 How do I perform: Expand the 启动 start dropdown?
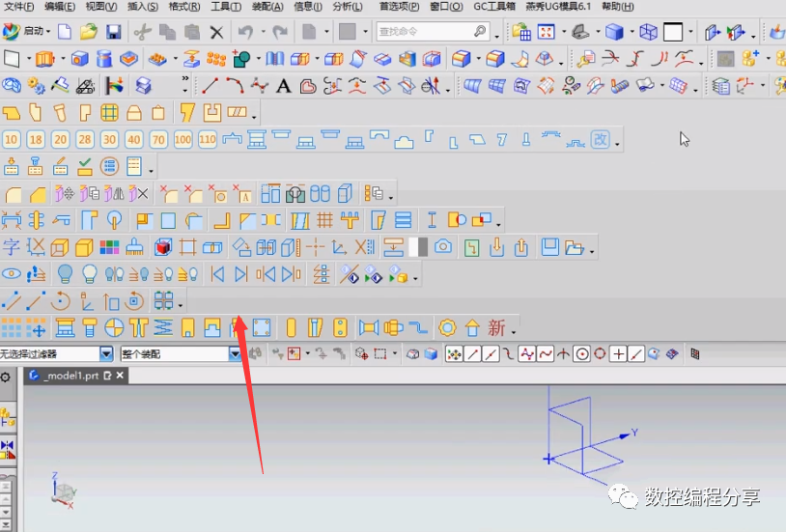48,32
